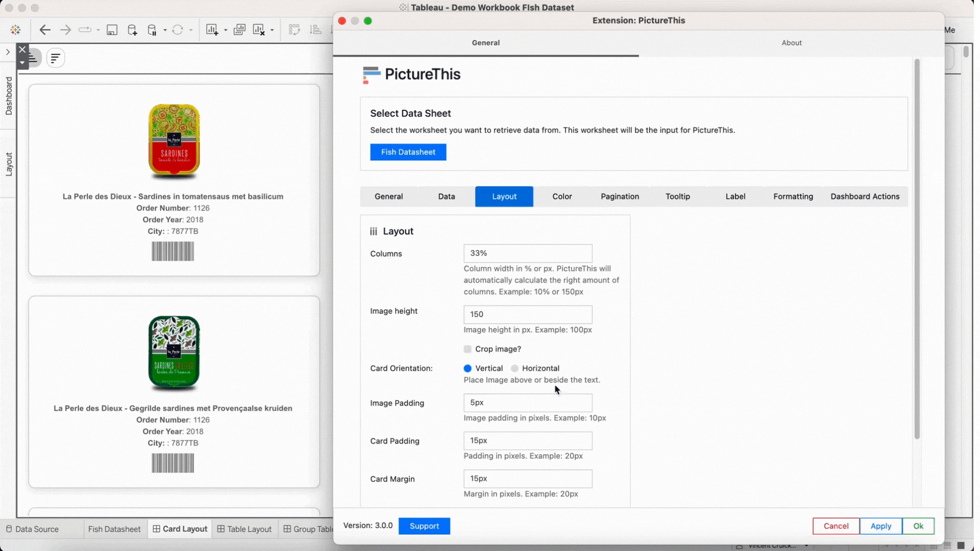Click the Duplicate sheet icon
This screenshot has height=551, width=980.
[x=239, y=30]
